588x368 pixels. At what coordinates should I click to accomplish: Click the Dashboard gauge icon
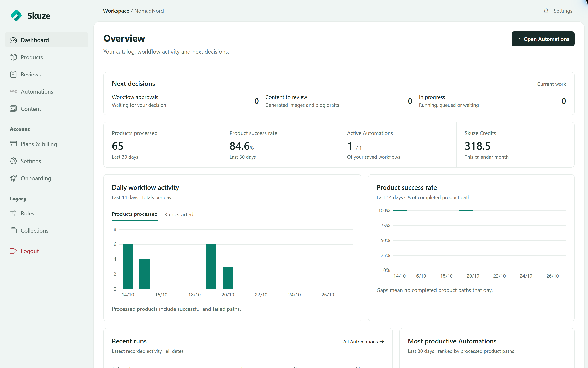click(x=13, y=40)
